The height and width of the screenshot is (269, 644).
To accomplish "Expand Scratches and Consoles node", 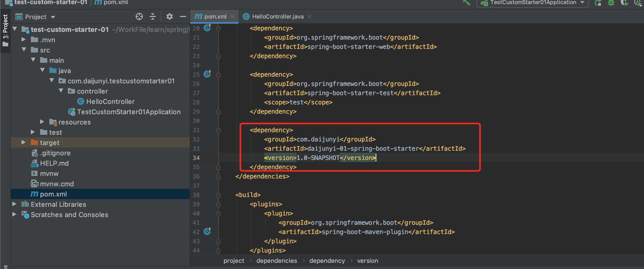I will tap(14, 214).
